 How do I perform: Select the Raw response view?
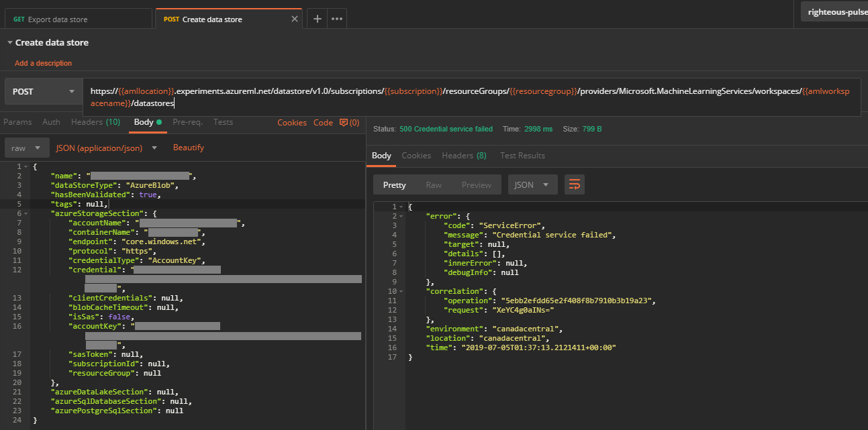(434, 184)
